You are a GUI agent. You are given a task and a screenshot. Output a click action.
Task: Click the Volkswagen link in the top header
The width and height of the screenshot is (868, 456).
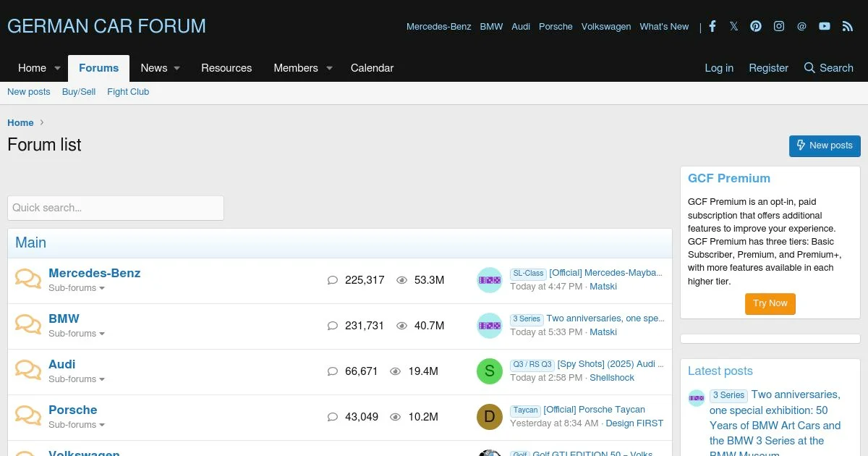[x=606, y=27]
